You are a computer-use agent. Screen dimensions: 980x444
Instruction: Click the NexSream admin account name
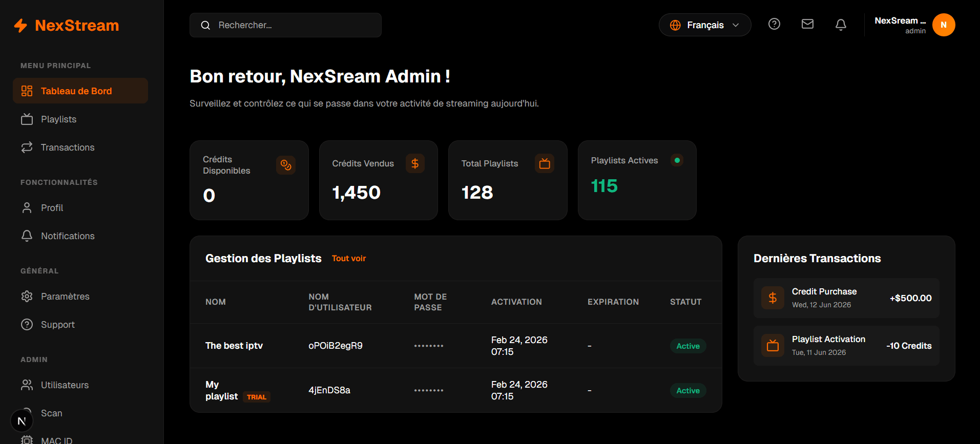[x=900, y=21]
